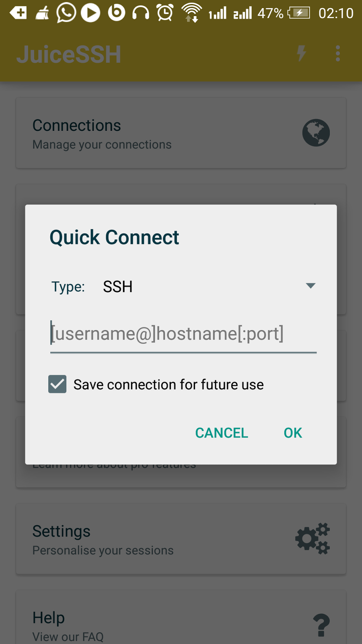Tap the WhatsApp icon in status bar

coord(66,13)
